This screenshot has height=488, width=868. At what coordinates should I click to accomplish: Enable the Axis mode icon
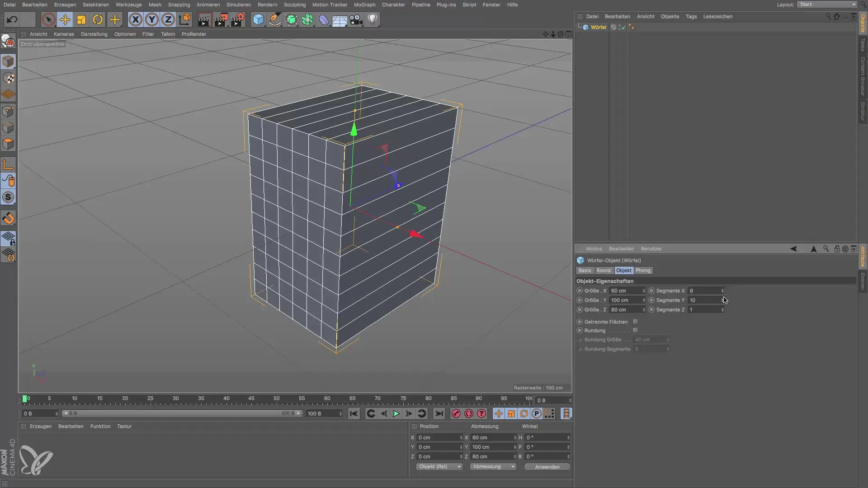pyautogui.click(x=8, y=164)
